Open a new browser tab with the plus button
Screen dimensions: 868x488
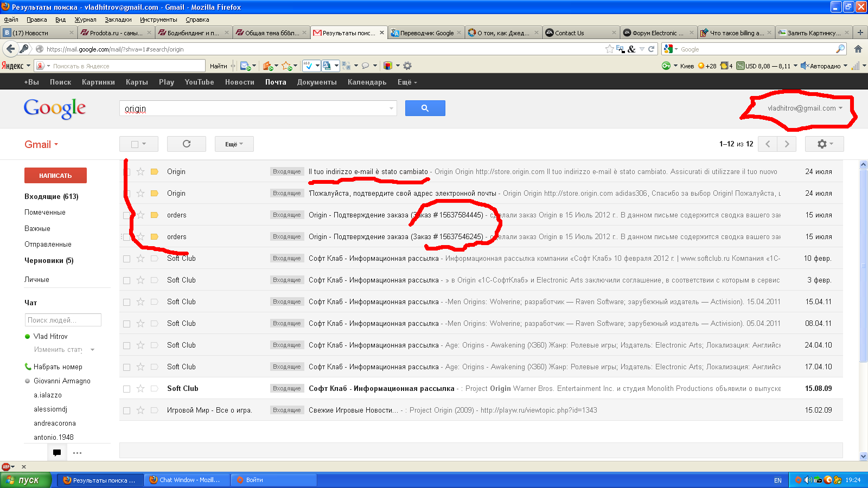860,33
